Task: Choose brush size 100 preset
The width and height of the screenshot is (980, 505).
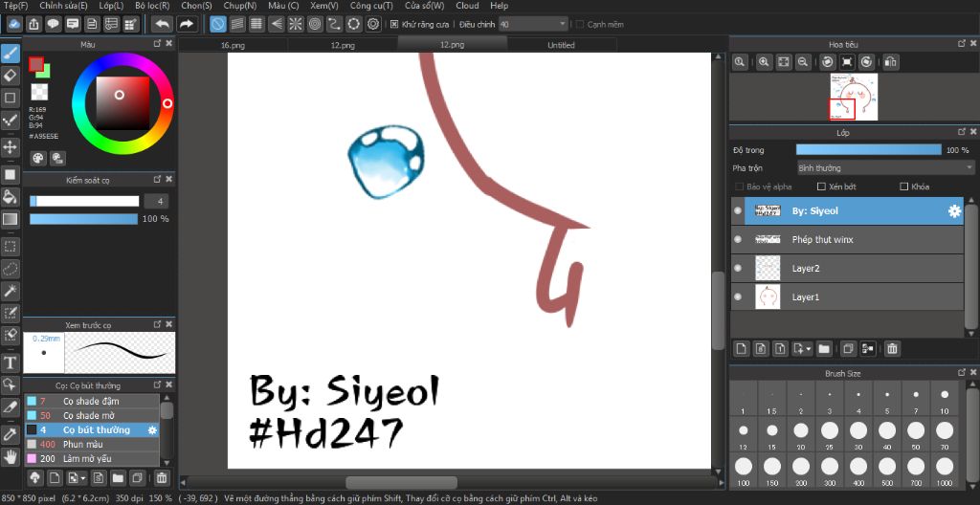Action: coord(743,470)
